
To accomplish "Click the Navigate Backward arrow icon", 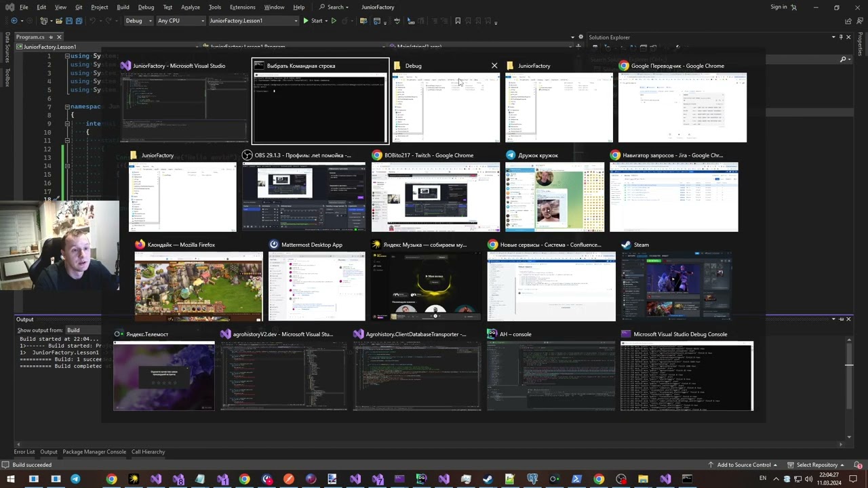I will tap(14, 21).
